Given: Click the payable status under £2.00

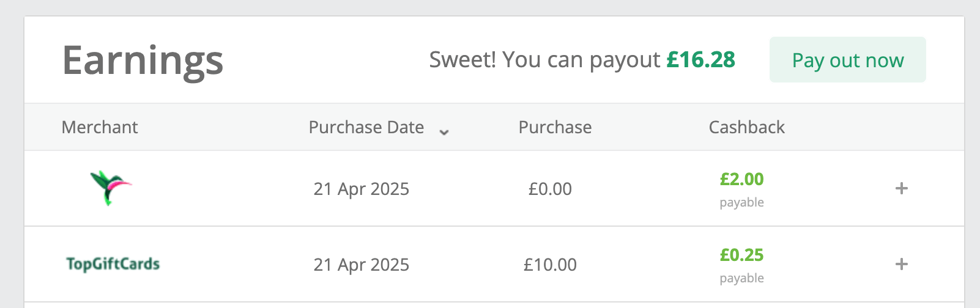Looking at the screenshot, I should (x=742, y=203).
